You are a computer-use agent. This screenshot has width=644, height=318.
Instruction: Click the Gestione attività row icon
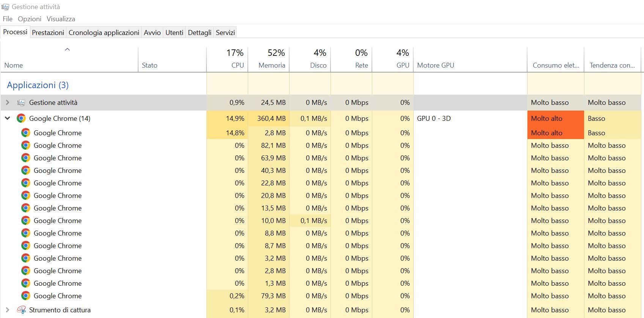pyautogui.click(x=21, y=103)
